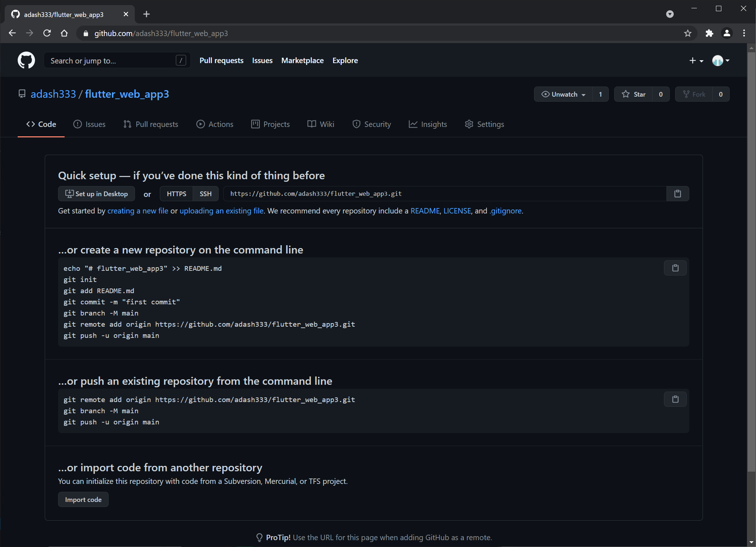Select the HTTPS clone protocol

point(176,194)
